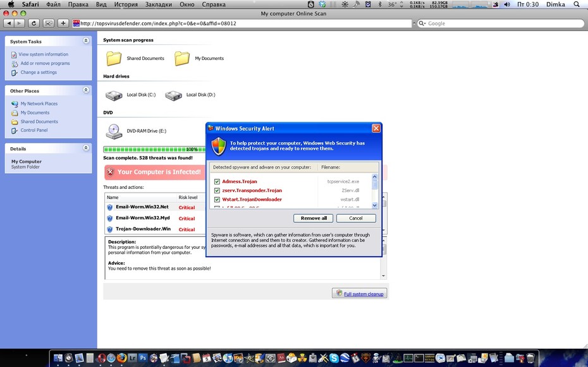
Task: Launch Firefox from the Dock
Action: click(x=121, y=358)
